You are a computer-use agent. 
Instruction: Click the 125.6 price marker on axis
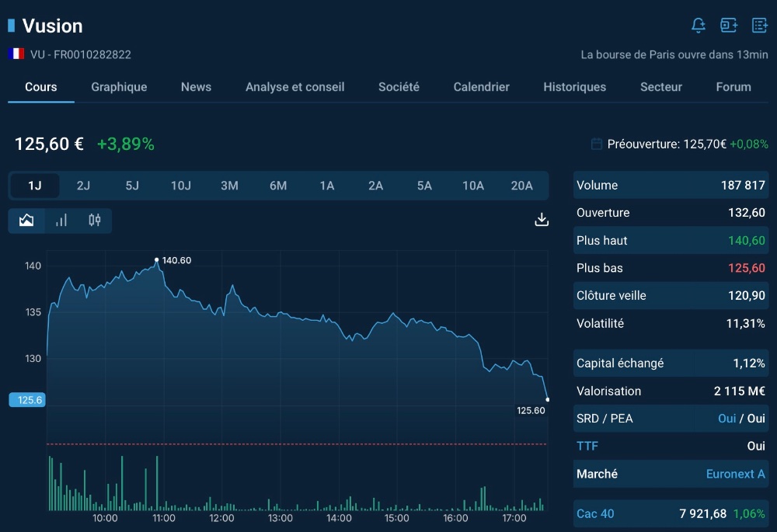pos(27,400)
